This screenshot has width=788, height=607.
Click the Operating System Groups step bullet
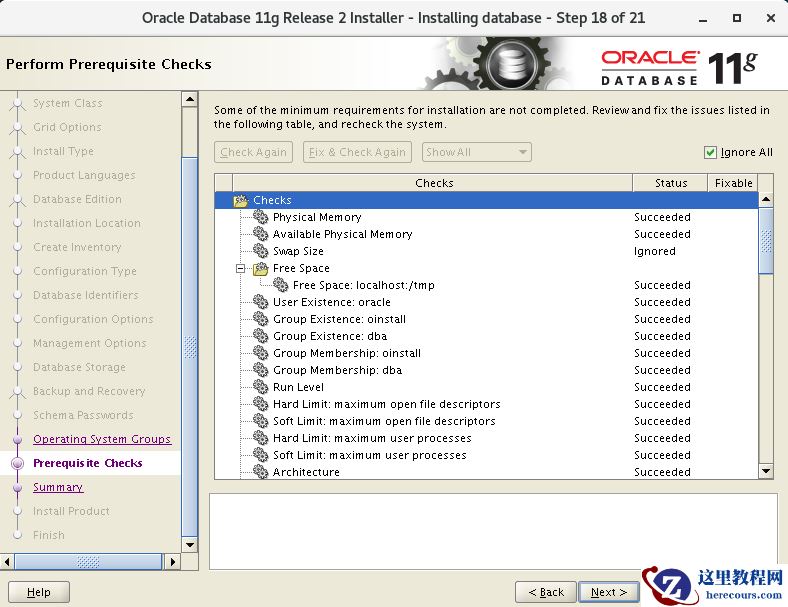[18, 440]
